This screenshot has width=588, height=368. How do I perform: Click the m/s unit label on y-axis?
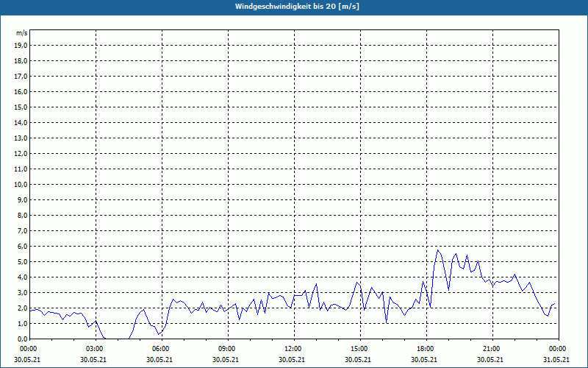click(x=22, y=33)
